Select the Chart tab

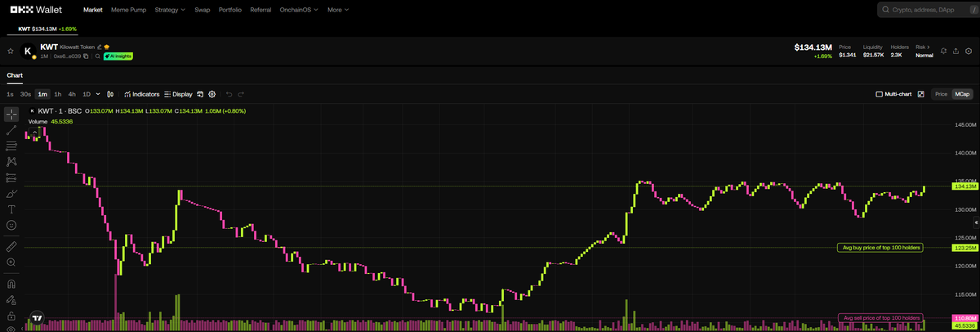coord(15,75)
